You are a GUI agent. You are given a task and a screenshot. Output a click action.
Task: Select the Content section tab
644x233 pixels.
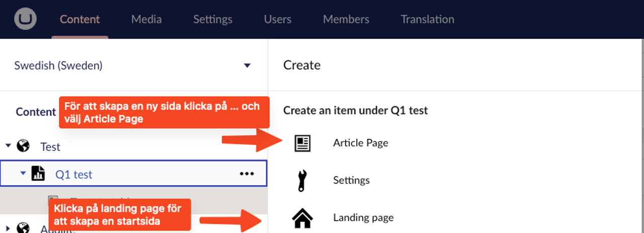[80, 20]
